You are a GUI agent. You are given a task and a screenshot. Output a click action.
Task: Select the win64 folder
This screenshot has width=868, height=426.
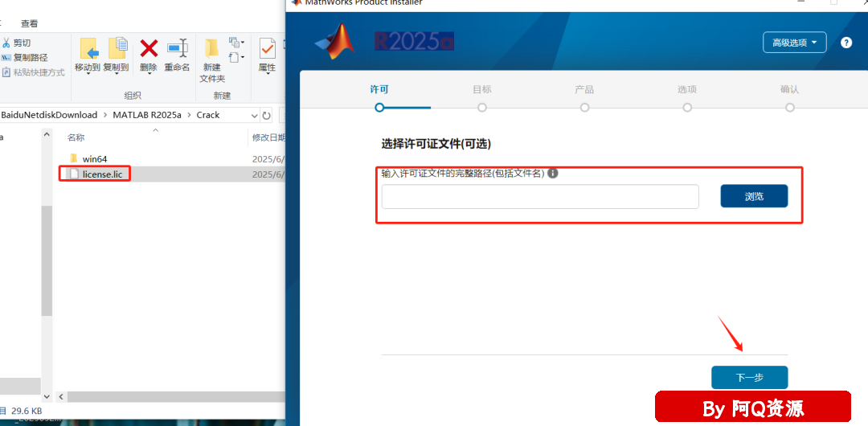point(95,159)
